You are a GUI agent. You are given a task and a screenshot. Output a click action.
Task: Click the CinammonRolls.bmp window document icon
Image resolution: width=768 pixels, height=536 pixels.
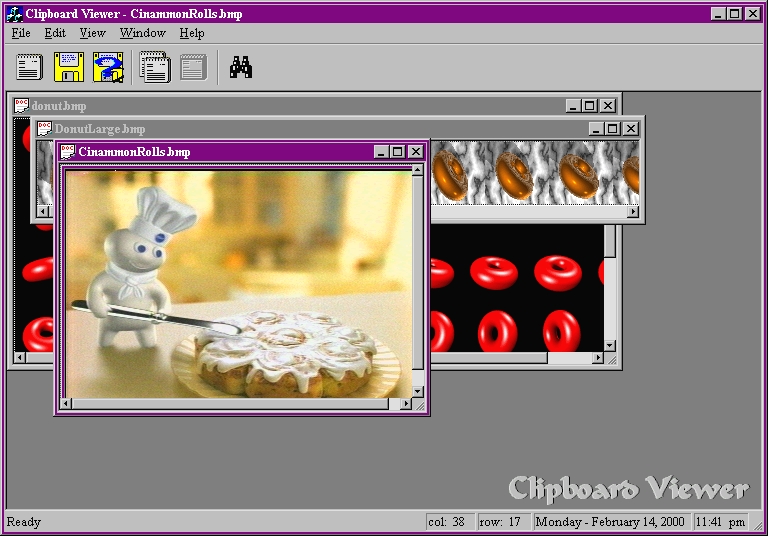pyautogui.click(x=67, y=152)
